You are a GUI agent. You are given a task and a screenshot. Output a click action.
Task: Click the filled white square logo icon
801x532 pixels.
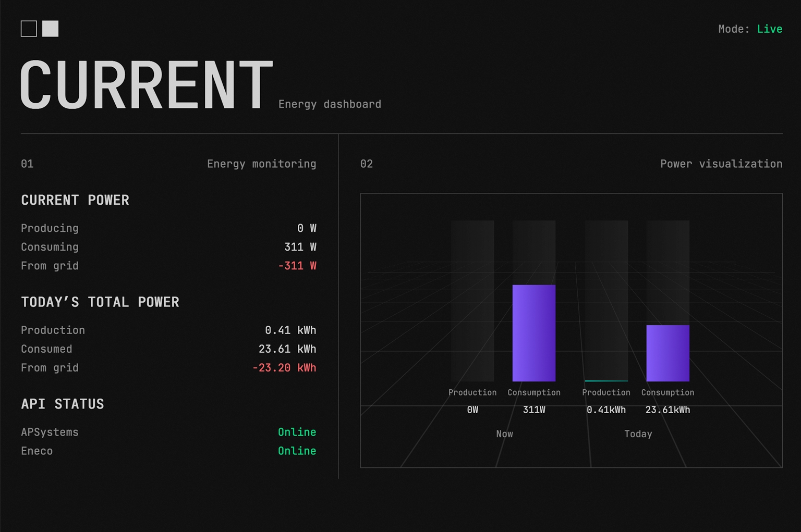(51, 29)
